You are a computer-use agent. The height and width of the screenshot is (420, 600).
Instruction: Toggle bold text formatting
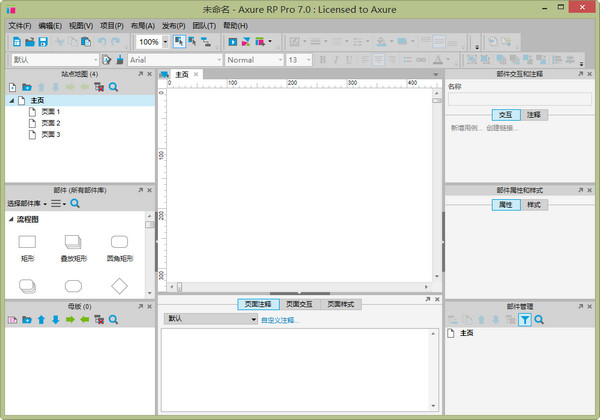pyautogui.click(x=323, y=60)
